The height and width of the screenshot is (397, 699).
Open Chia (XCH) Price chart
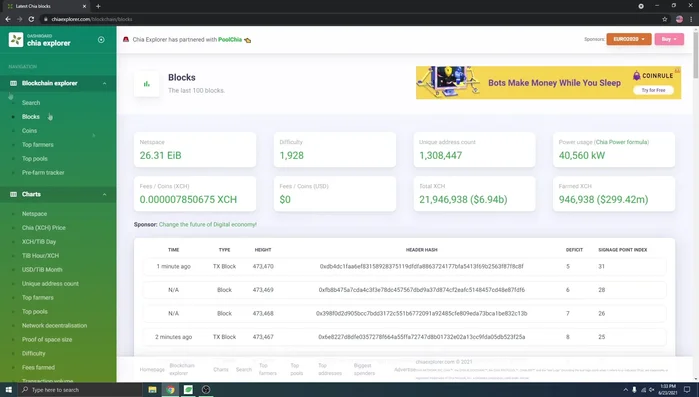[x=44, y=228]
